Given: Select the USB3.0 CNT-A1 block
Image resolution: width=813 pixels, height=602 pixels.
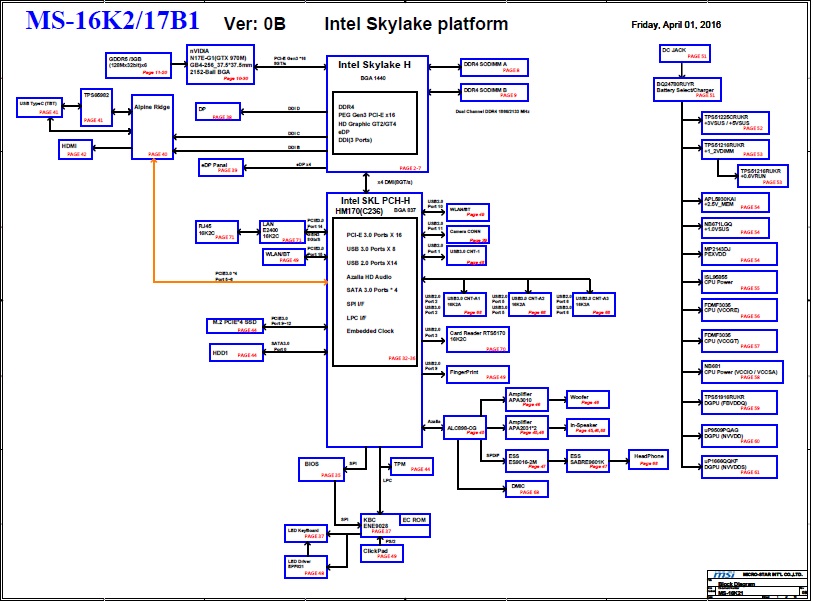Looking at the screenshot, I should click(466, 305).
